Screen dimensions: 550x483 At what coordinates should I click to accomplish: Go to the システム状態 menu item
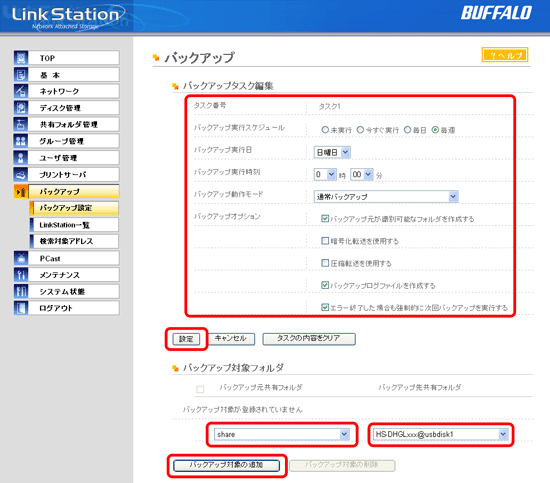(x=67, y=291)
